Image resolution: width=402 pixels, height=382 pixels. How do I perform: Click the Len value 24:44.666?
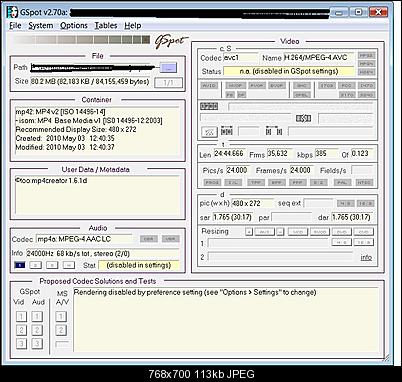pos(229,154)
